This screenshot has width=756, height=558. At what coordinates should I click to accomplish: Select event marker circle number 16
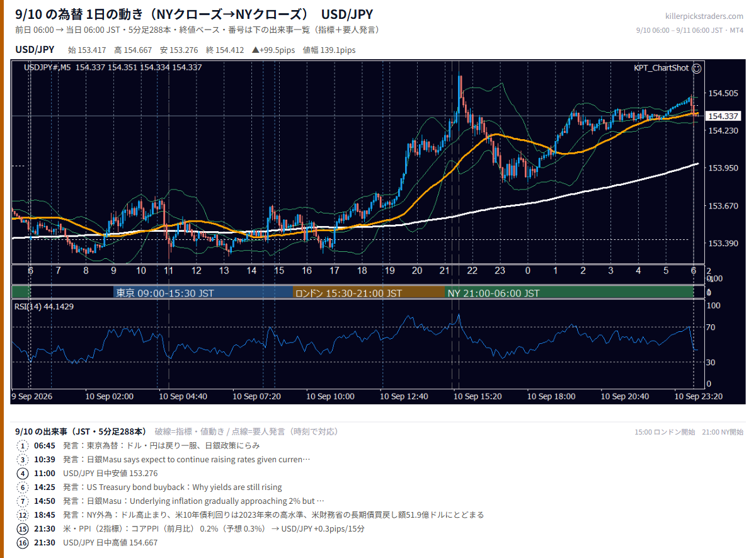[23, 542]
